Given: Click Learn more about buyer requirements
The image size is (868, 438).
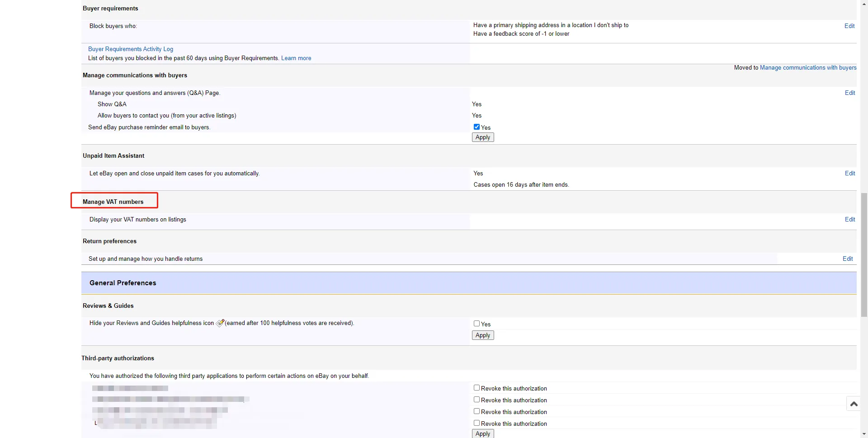Looking at the screenshot, I should pos(296,58).
